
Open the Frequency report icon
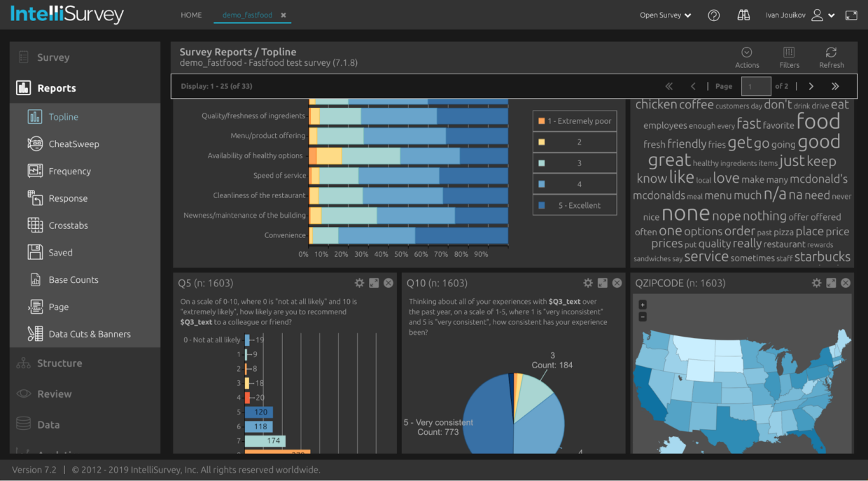(x=35, y=171)
